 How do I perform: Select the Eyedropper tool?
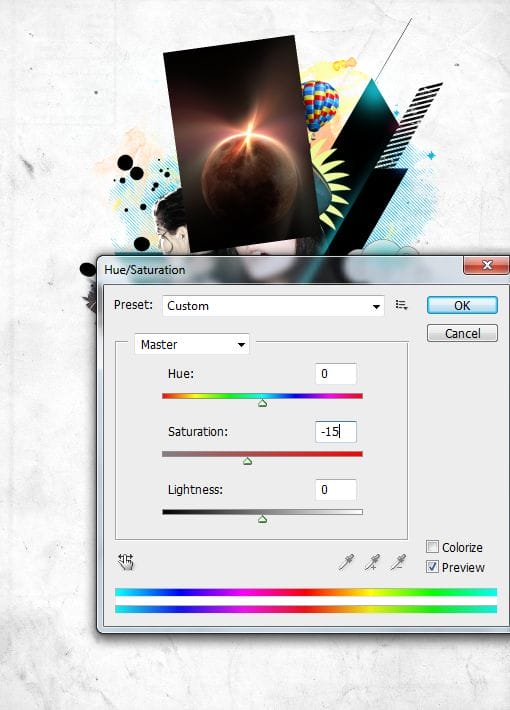click(x=346, y=562)
